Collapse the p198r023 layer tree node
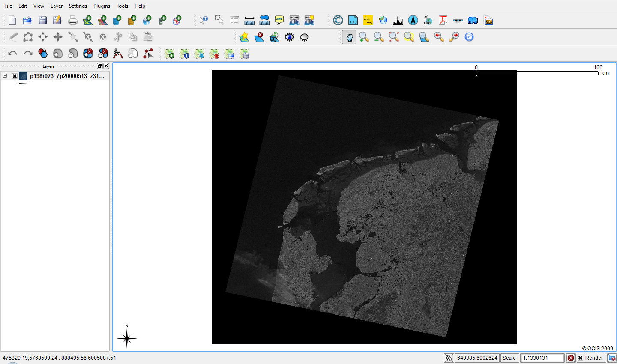Image resolution: width=617 pixels, height=364 pixels. coord(5,76)
